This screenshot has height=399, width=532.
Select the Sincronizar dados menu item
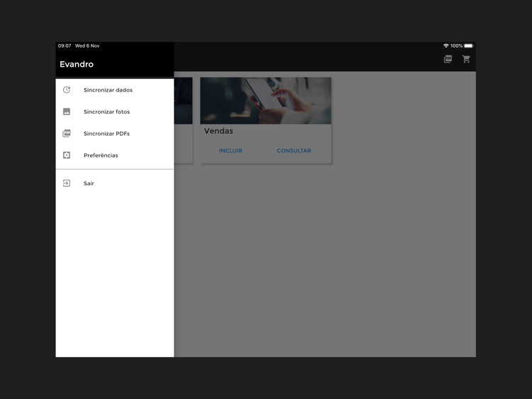click(x=108, y=90)
